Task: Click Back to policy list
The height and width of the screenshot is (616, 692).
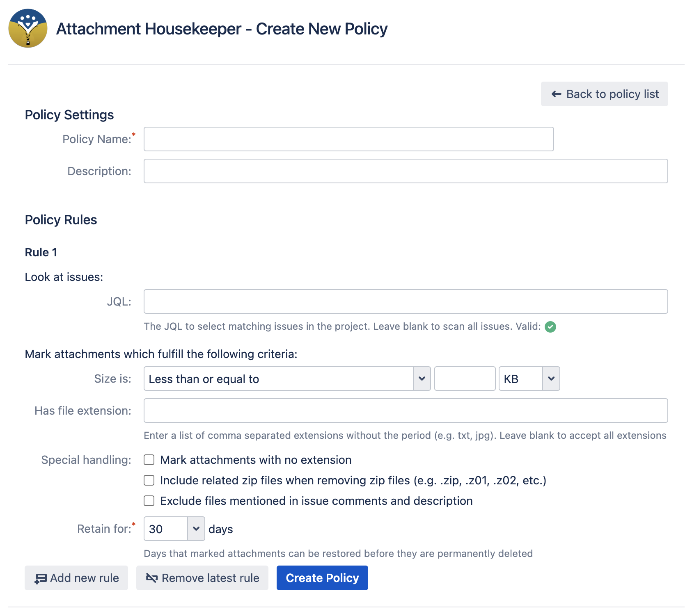Action: [x=604, y=94]
